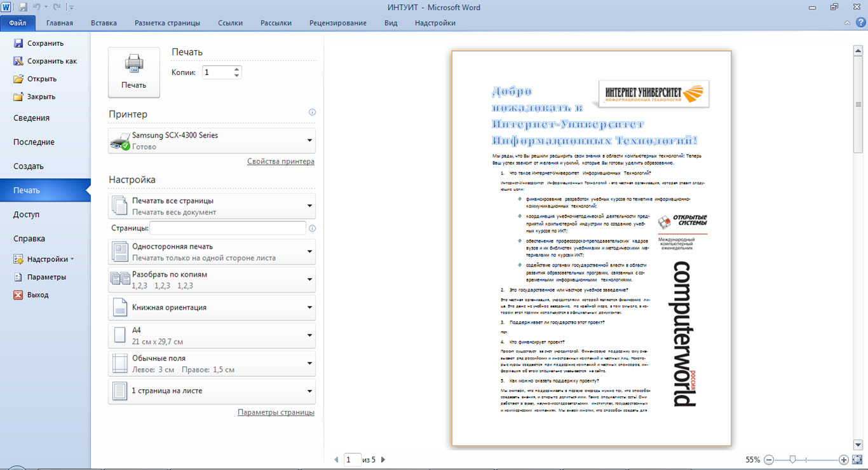This screenshot has height=470, width=868.
Task: Click the Параметры document icon
Action: [18, 277]
